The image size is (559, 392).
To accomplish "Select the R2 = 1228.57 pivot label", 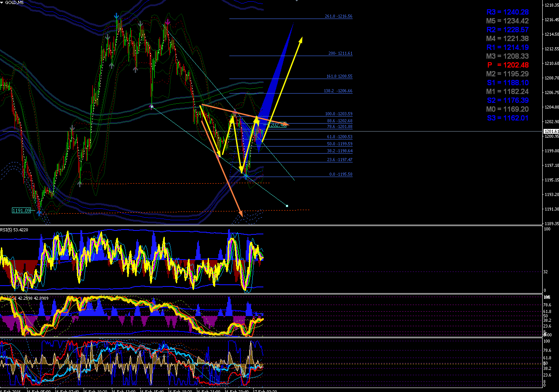I will [x=507, y=30].
